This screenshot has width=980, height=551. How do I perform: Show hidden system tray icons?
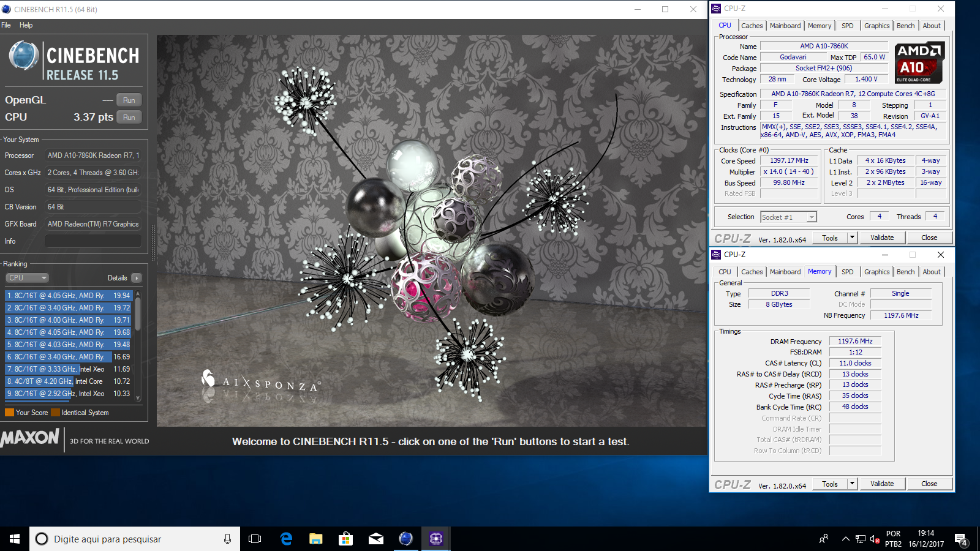click(845, 539)
